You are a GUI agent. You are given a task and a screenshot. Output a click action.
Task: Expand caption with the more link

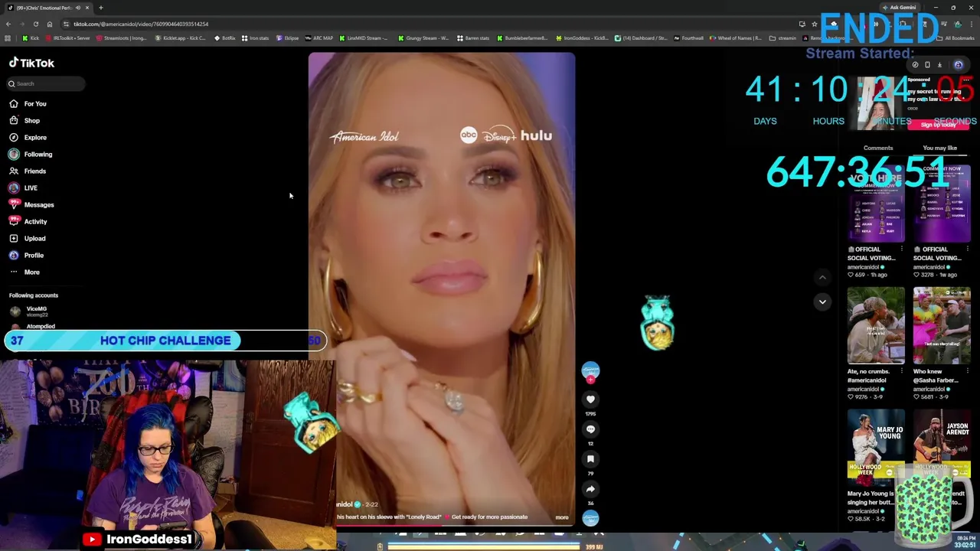coord(562,517)
